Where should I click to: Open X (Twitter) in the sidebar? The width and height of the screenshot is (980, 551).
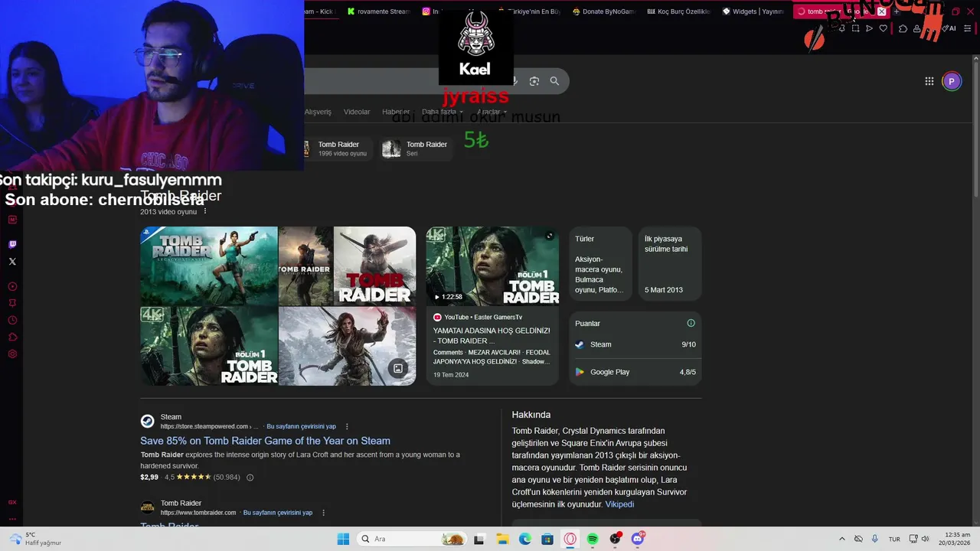pyautogui.click(x=12, y=262)
